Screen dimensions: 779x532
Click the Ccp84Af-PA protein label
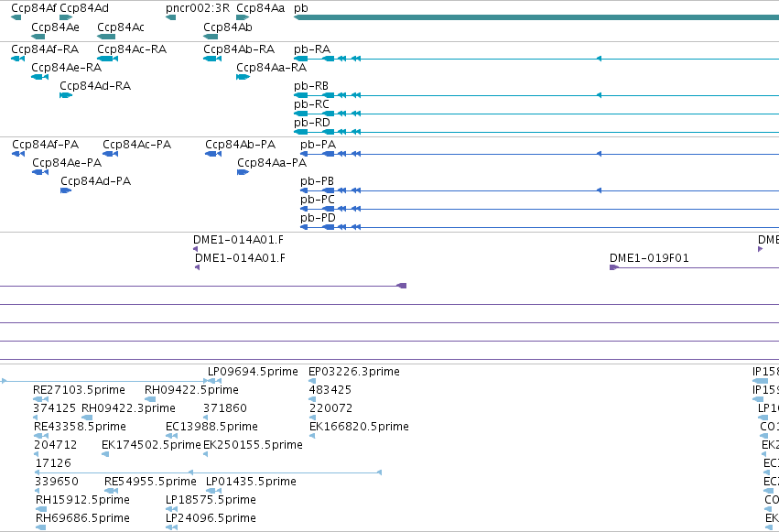(x=45, y=145)
